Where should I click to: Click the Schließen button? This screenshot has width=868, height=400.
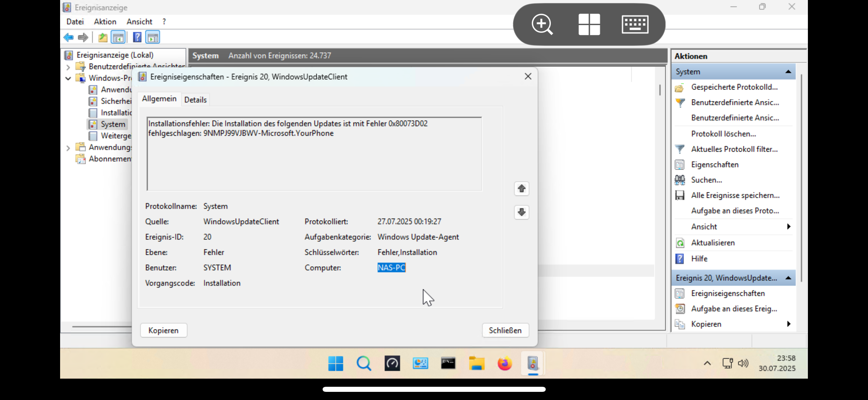(x=505, y=330)
